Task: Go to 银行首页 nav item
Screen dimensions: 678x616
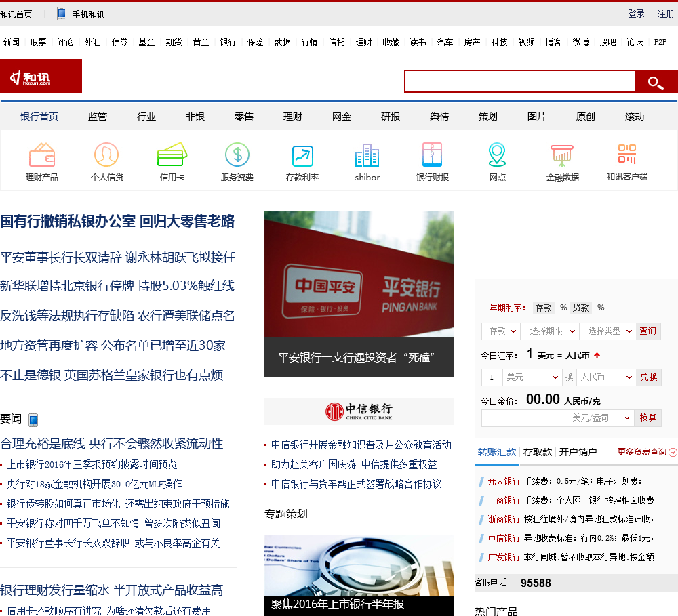Action: (39, 117)
